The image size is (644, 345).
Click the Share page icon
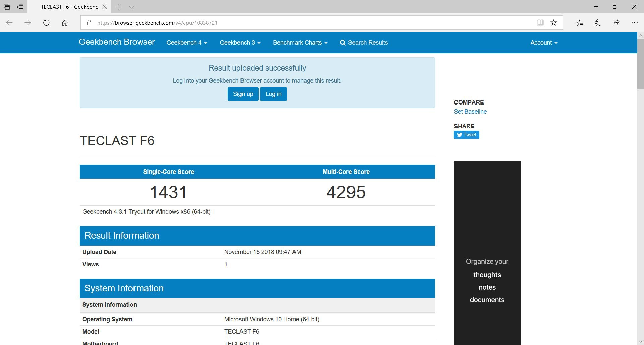[616, 23]
